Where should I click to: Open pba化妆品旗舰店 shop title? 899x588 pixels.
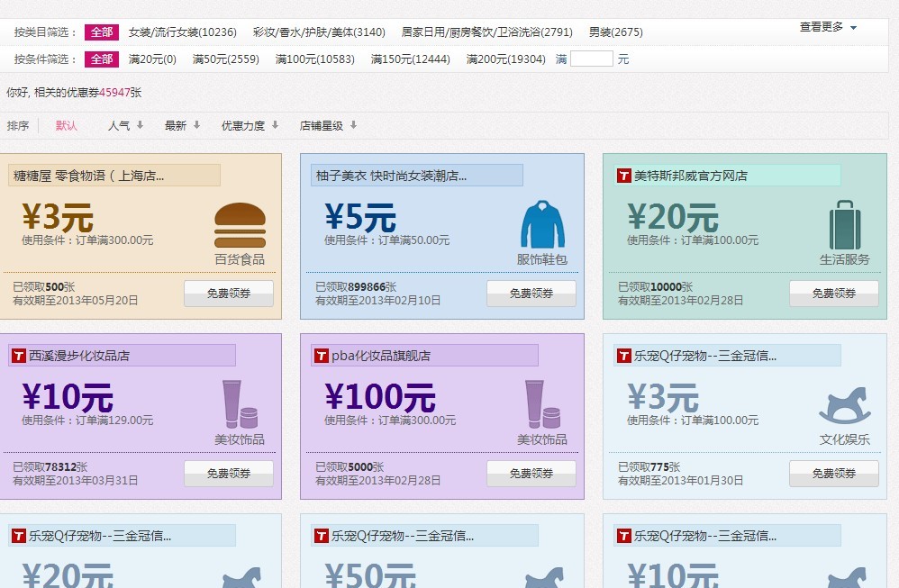click(381, 356)
